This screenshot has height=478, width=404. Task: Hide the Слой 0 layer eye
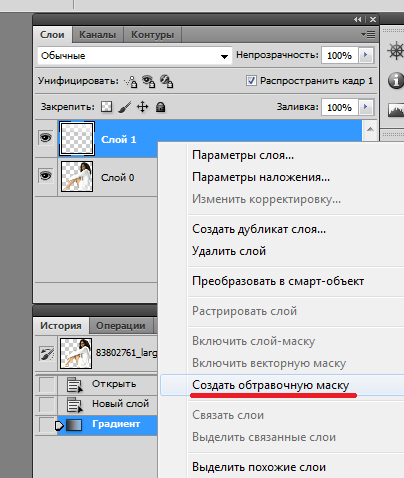[46, 175]
